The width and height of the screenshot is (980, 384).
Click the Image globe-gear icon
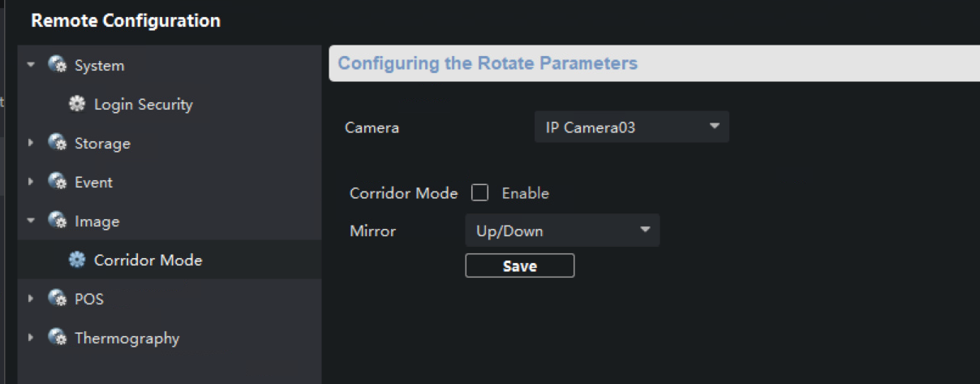pos(57,221)
